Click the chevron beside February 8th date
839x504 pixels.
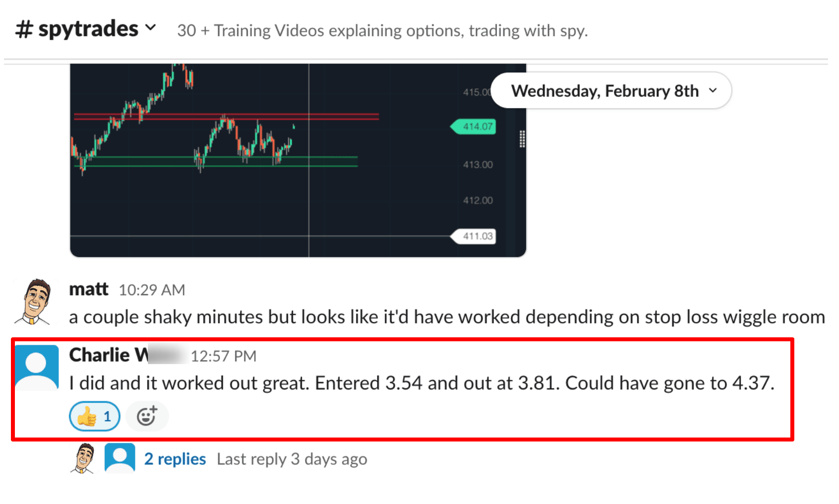pyautogui.click(x=713, y=90)
